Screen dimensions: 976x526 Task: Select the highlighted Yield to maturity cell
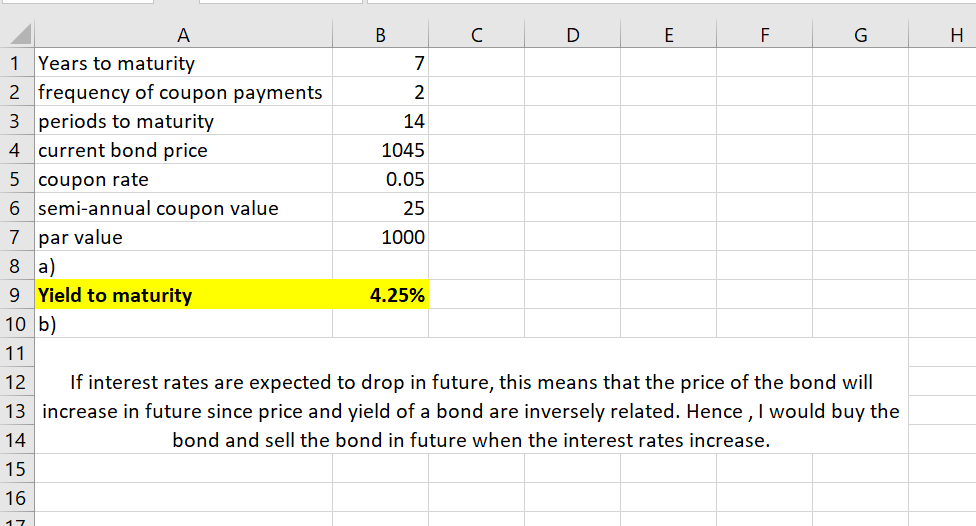(x=183, y=295)
